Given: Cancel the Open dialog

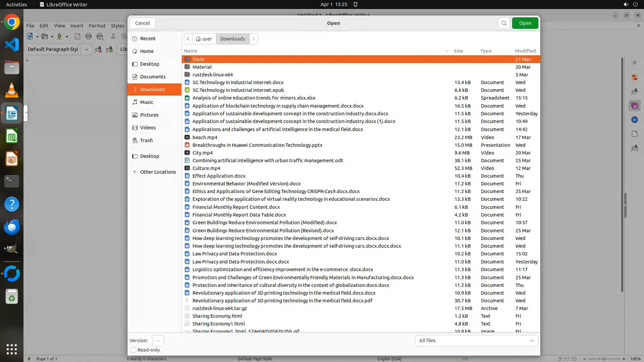Looking at the screenshot, I should (x=143, y=23).
